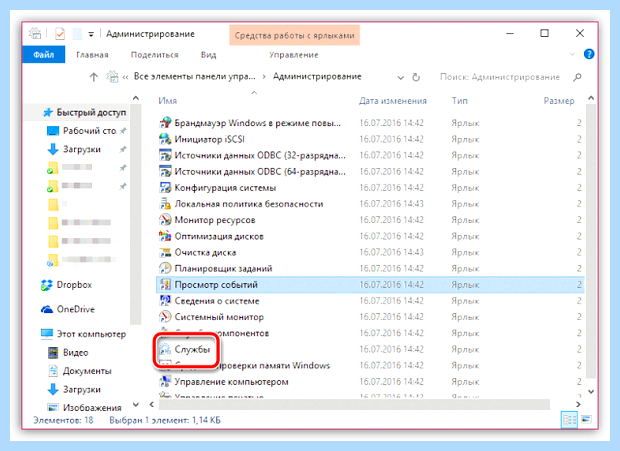Click file list scroll up arrow
Screen dimensions: 620x451
[x=591, y=98]
